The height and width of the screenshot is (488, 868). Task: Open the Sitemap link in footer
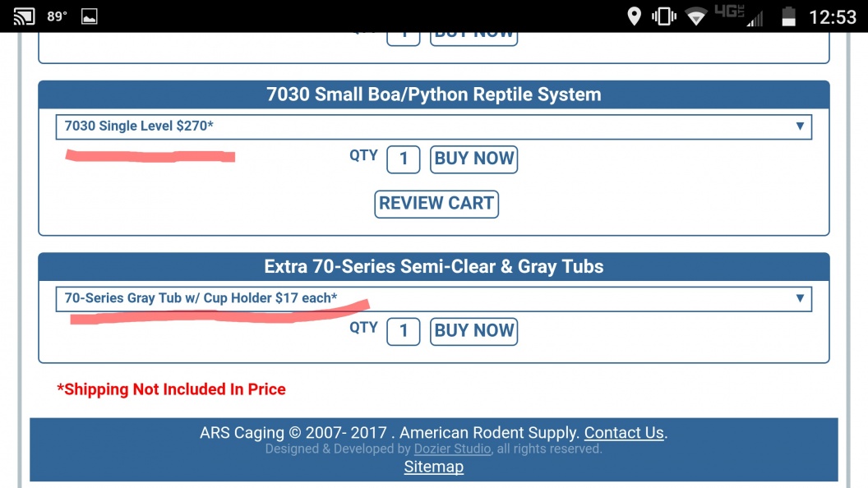pyautogui.click(x=433, y=467)
